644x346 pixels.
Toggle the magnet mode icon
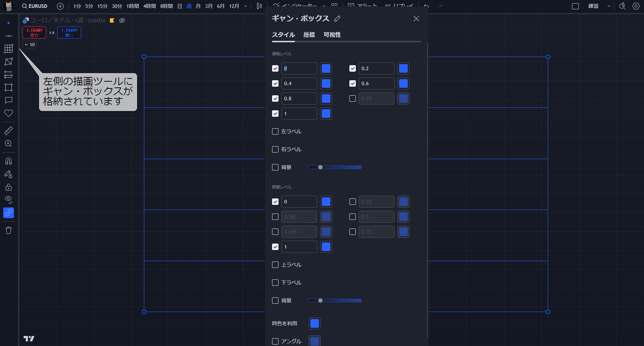9,161
